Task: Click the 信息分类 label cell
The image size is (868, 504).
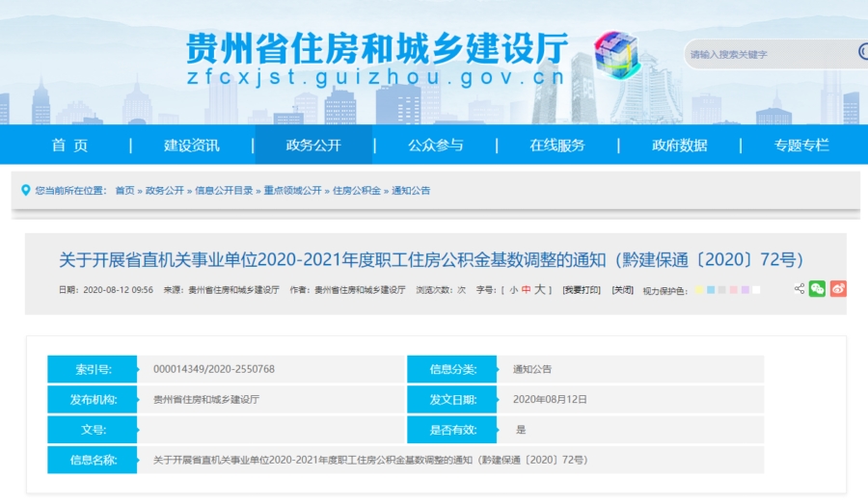Action: pos(451,369)
